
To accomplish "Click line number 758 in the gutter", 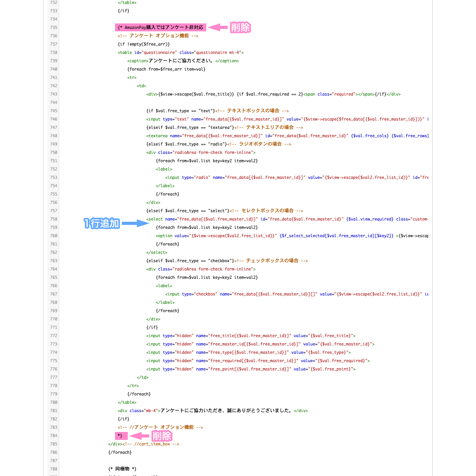I will (x=54, y=219).
